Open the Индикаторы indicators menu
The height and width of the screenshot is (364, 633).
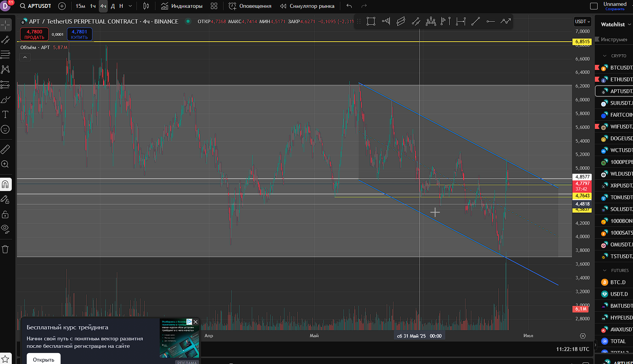(x=182, y=6)
